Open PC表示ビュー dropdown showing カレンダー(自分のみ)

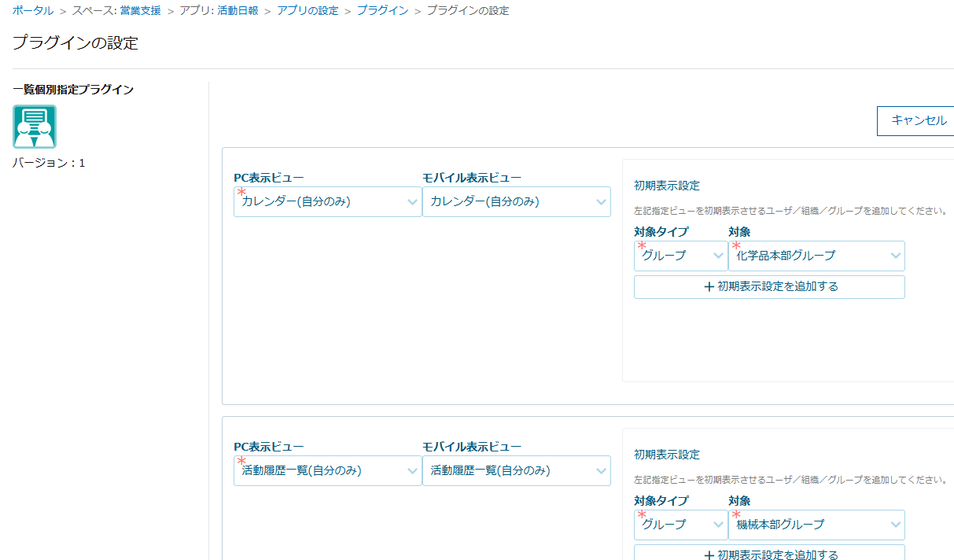click(327, 201)
